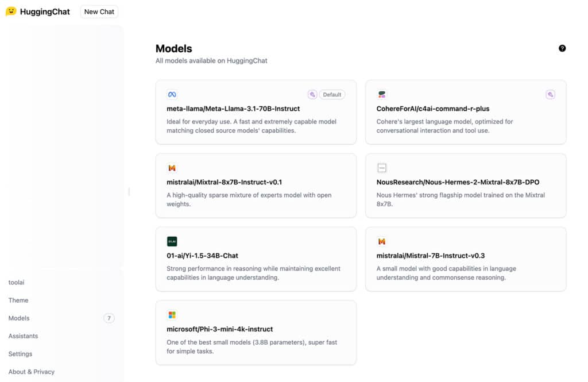Click the help question mark icon
Screen dimensions: 588x382
pyautogui.click(x=562, y=48)
